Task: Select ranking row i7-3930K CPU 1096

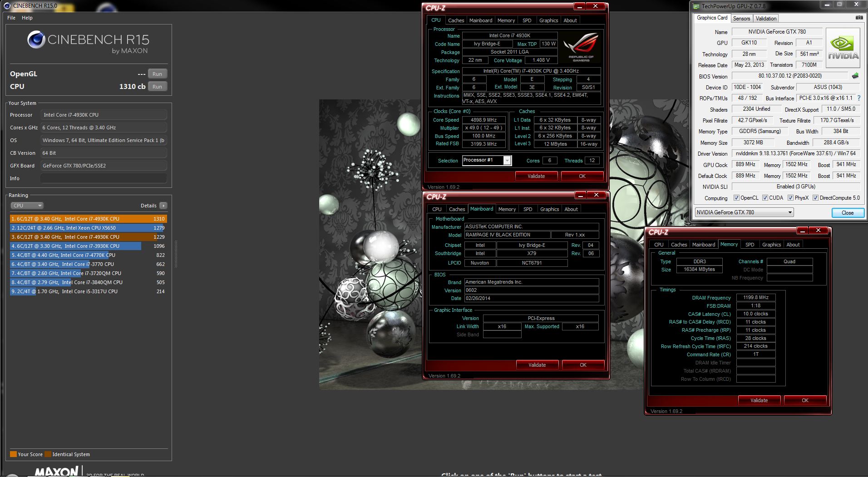Action: (89, 246)
